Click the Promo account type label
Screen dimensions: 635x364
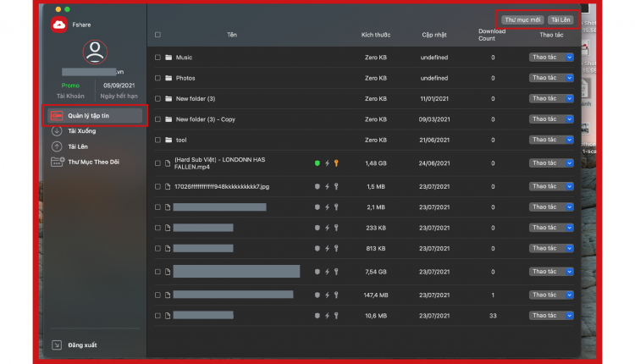pyautogui.click(x=70, y=85)
